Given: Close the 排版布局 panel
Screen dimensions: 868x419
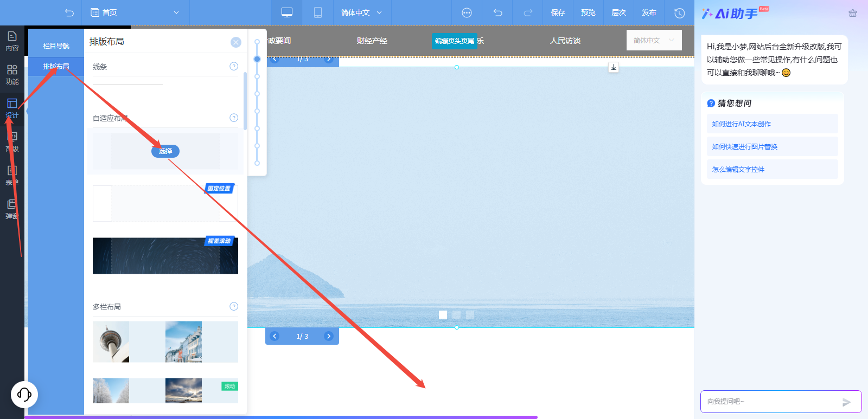Looking at the screenshot, I should [x=236, y=42].
